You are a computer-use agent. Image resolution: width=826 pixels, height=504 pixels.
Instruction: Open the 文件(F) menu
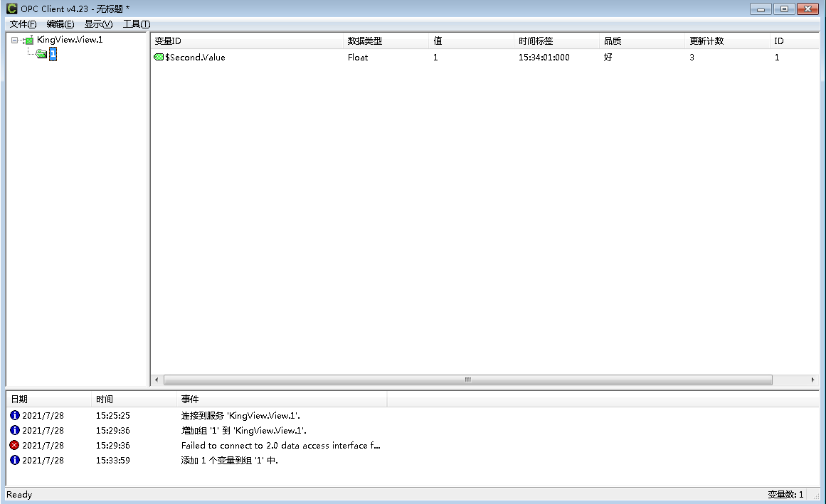[x=23, y=24]
